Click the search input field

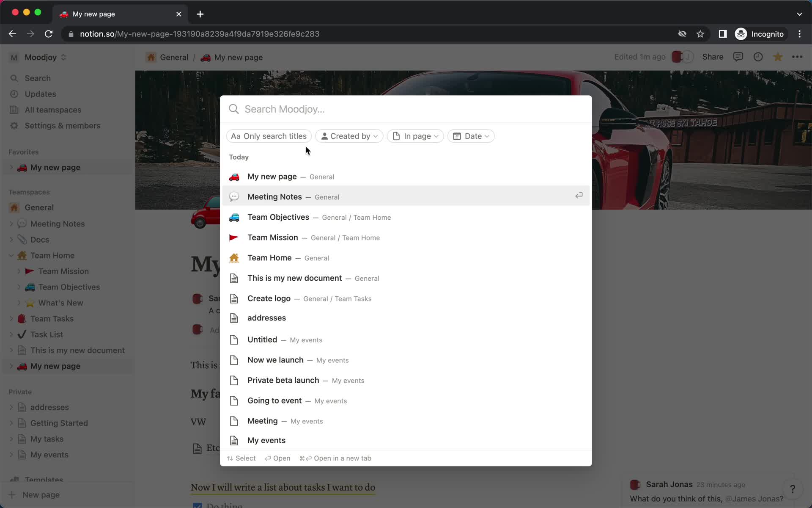point(405,109)
